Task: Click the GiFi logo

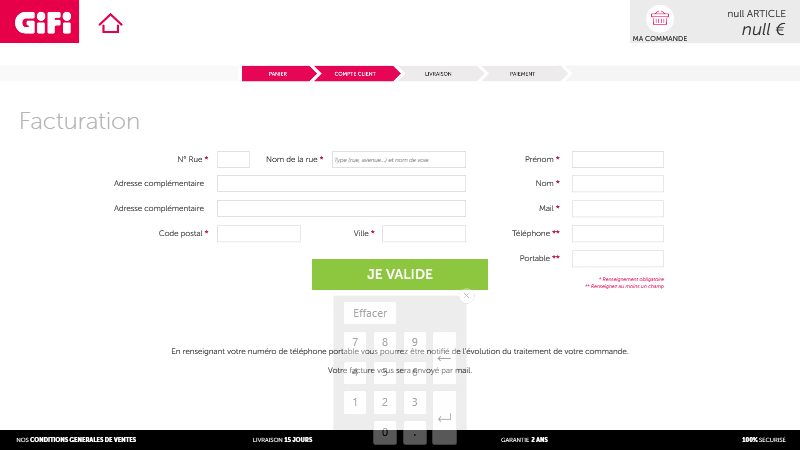Action: [x=39, y=21]
